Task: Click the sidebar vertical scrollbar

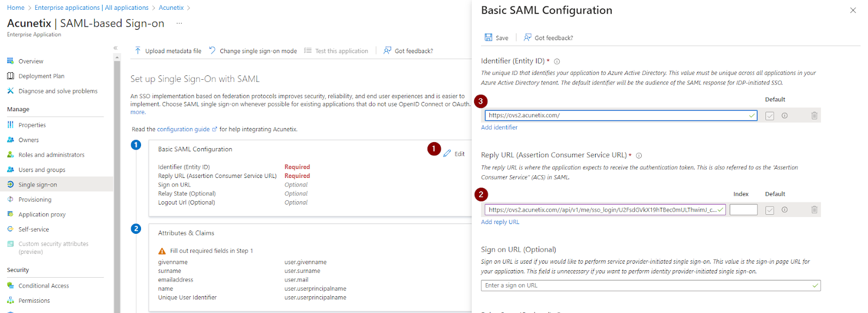Action: point(117,184)
